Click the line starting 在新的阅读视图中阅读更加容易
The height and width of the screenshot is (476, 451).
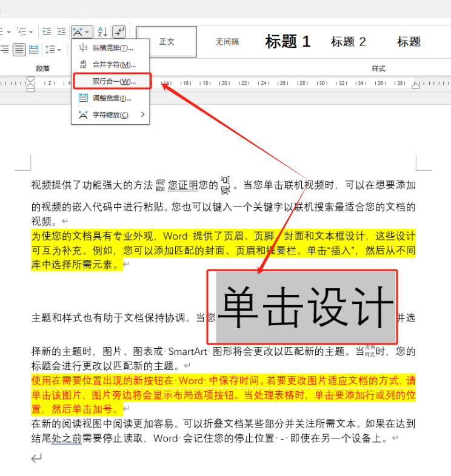[x=223, y=424]
